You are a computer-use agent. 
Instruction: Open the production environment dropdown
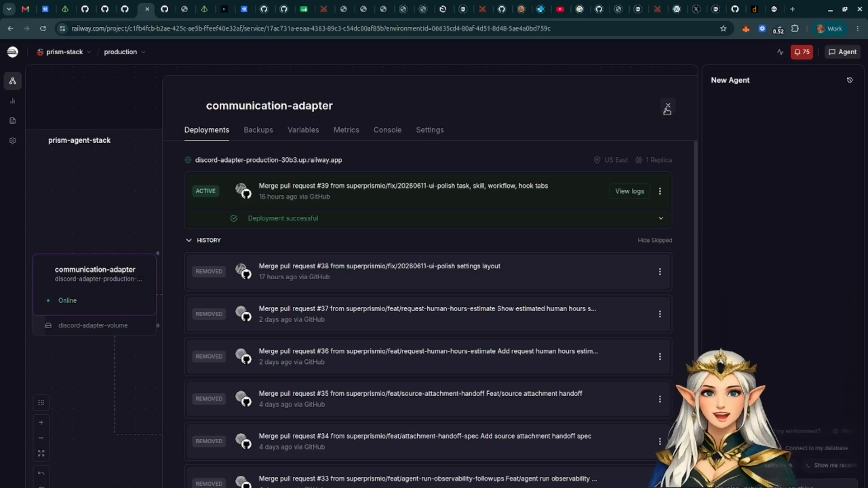tap(125, 52)
